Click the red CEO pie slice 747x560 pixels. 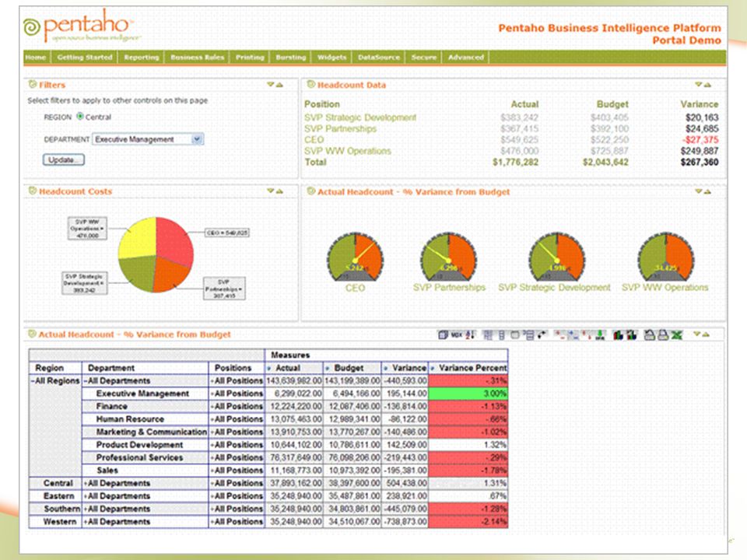click(x=174, y=240)
